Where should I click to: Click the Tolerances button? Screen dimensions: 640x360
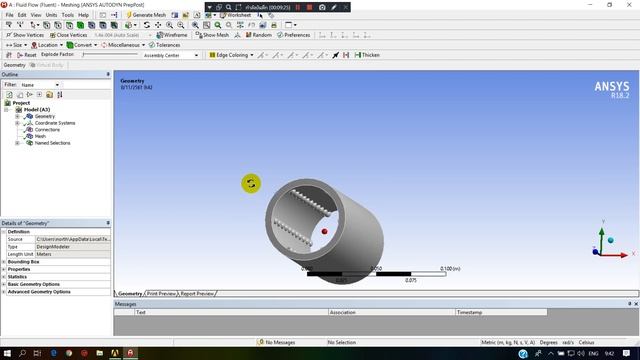point(164,45)
